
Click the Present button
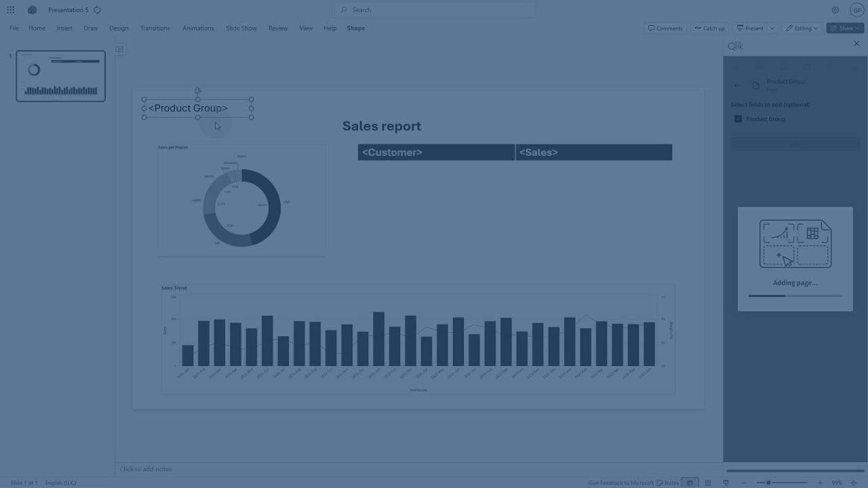pyautogui.click(x=750, y=28)
